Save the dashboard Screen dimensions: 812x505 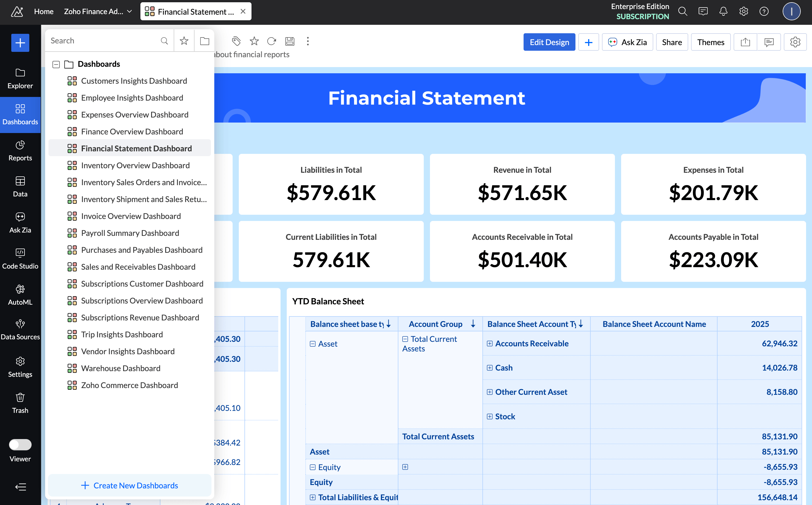(x=289, y=41)
